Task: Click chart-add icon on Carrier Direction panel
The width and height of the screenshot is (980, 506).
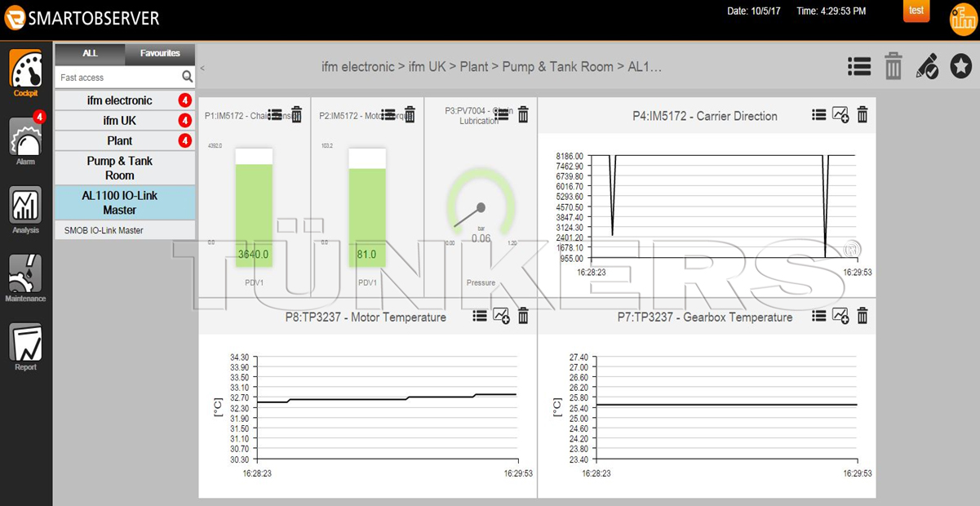Action: 840,115
